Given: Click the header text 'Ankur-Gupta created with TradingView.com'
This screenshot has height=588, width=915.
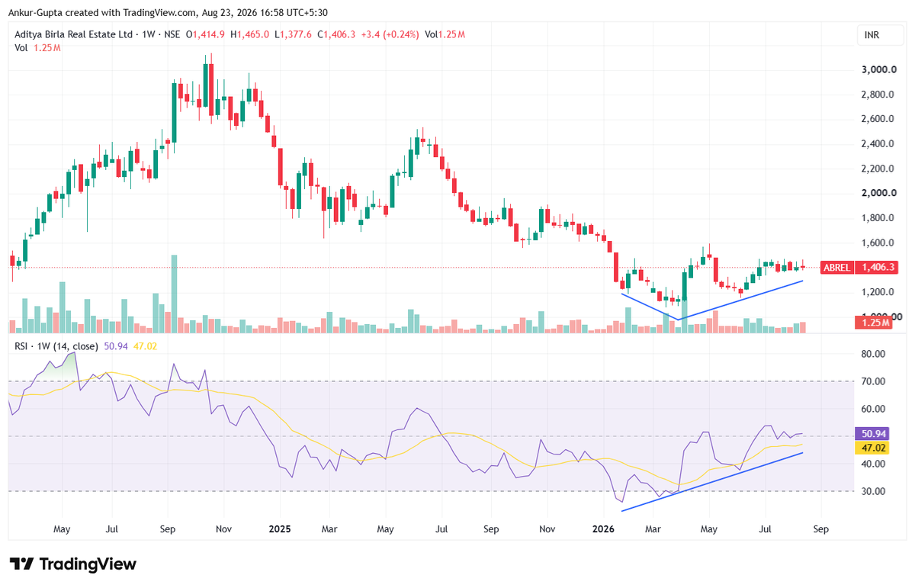Looking at the screenshot, I should (x=104, y=13).
